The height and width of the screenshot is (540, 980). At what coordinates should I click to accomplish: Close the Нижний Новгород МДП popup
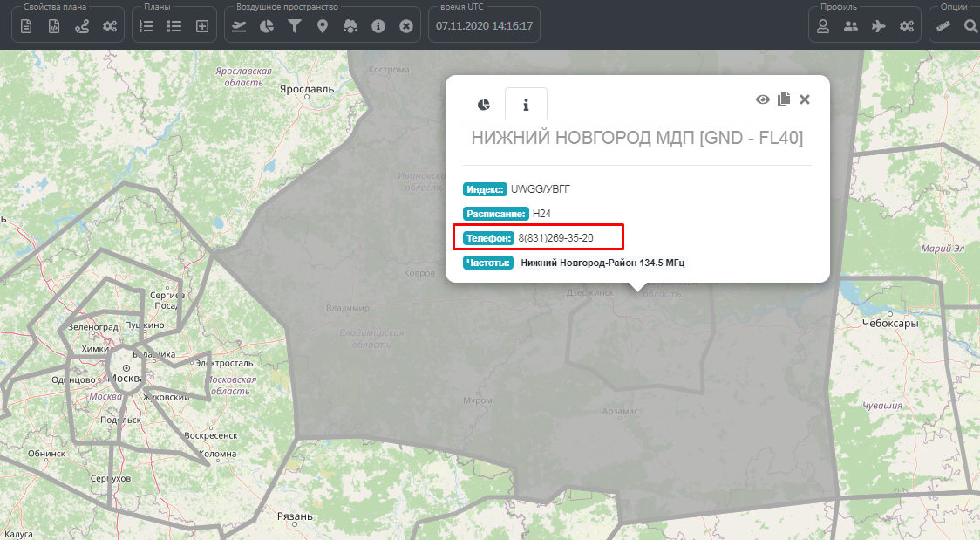click(x=805, y=99)
